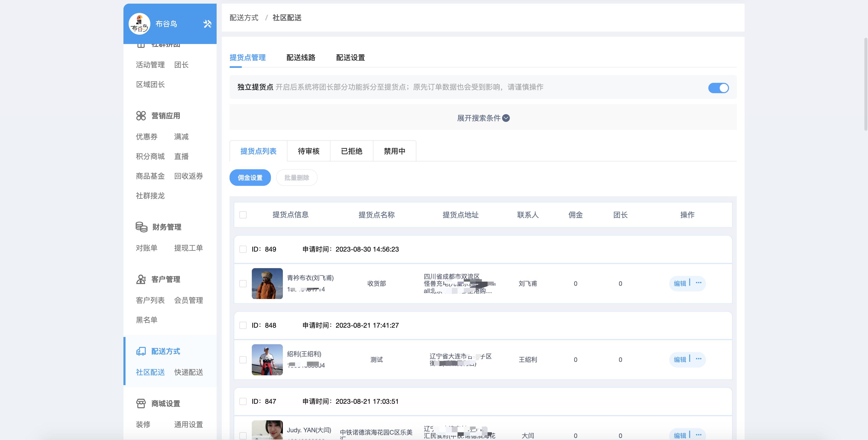This screenshot has width=868, height=440.
Task: Switch to 配送线路 tab
Action: (301, 58)
